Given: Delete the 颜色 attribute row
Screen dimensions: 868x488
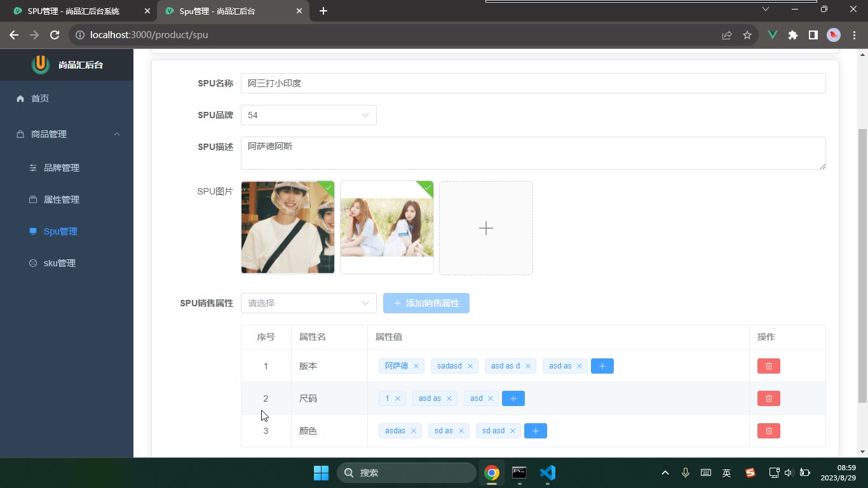Looking at the screenshot, I should pyautogui.click(x=768, y=431).
